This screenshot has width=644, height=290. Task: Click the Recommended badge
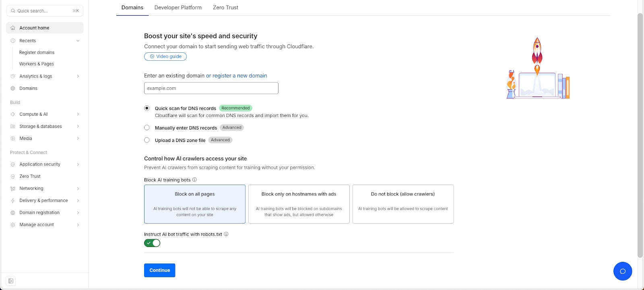pyautogui.click(x=235, y=108)
